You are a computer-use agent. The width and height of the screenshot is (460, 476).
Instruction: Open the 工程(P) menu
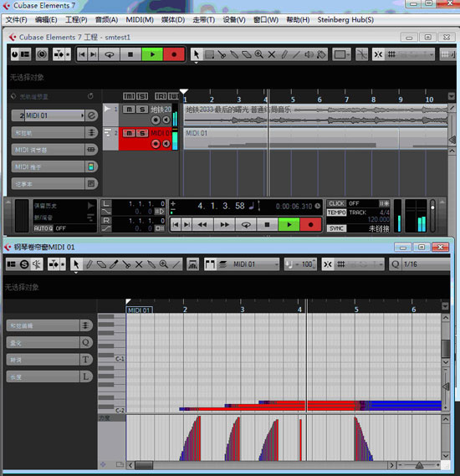76,20
